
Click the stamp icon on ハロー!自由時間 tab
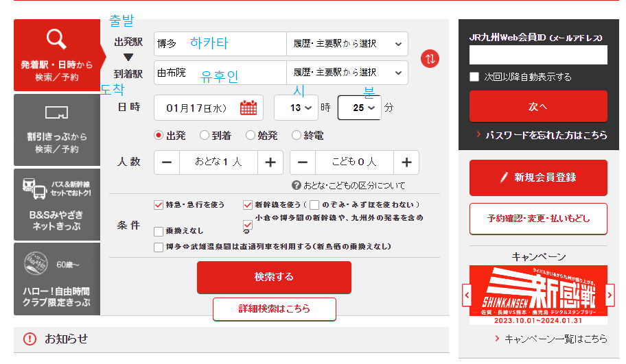click(x=36, y=263)
